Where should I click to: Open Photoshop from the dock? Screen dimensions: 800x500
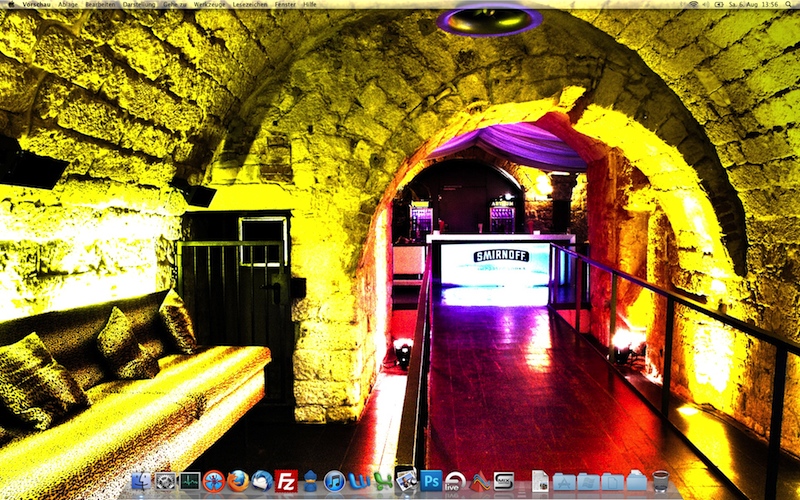click(x=431, y=481)
